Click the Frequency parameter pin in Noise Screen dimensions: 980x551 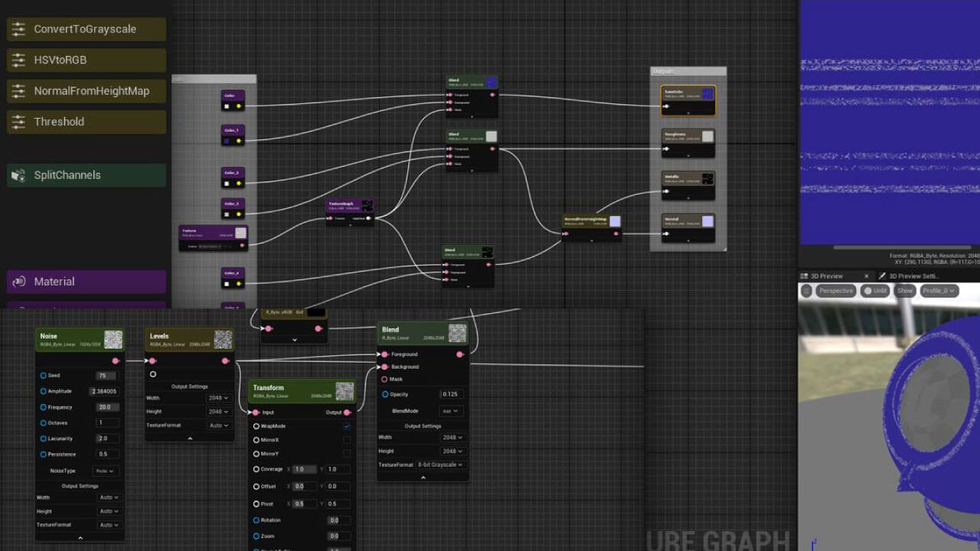click(43, 407)
